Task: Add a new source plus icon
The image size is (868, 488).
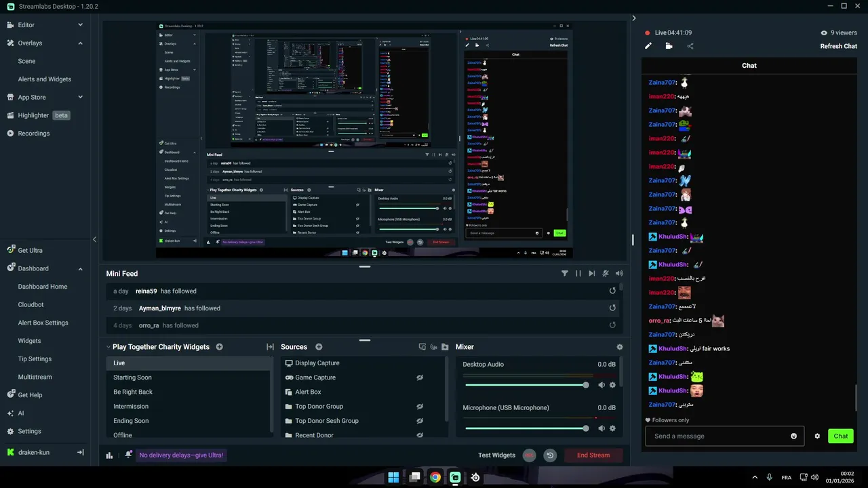Action: [319, 347]
